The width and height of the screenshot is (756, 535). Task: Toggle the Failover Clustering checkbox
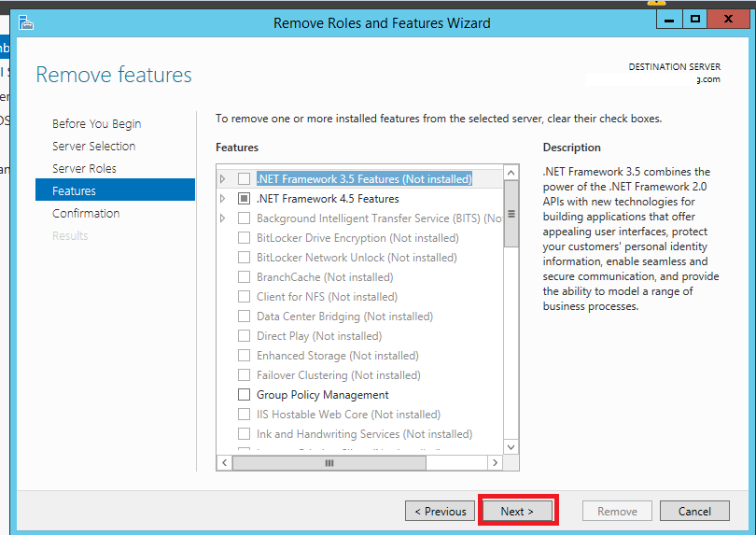[244, 374]
